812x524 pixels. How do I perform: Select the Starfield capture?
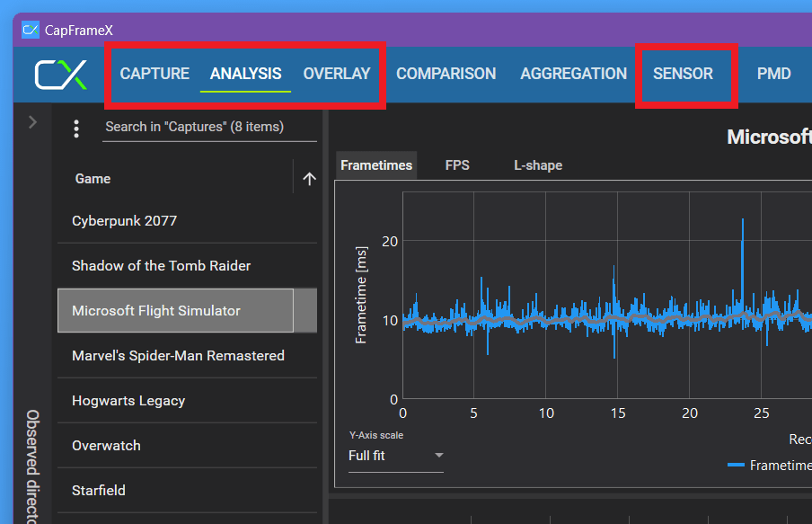(187, 491)
